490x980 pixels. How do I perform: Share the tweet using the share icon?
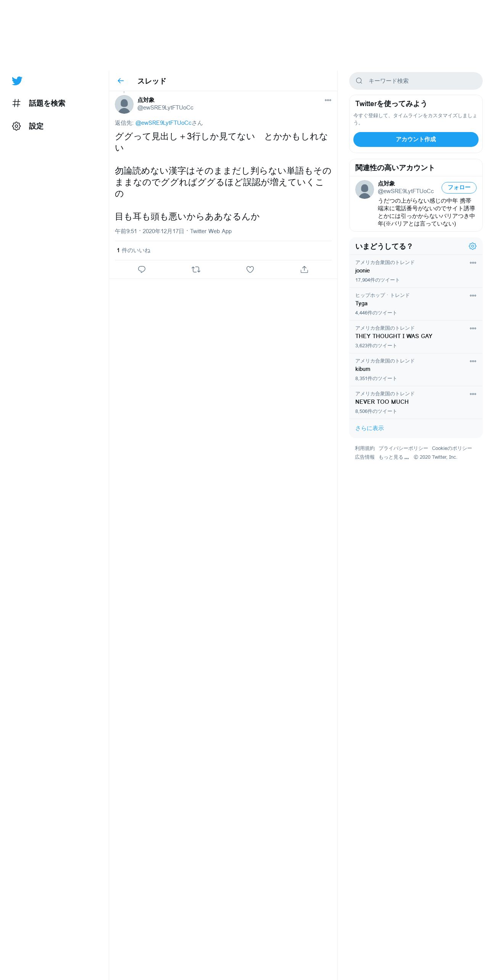[304, 269]
